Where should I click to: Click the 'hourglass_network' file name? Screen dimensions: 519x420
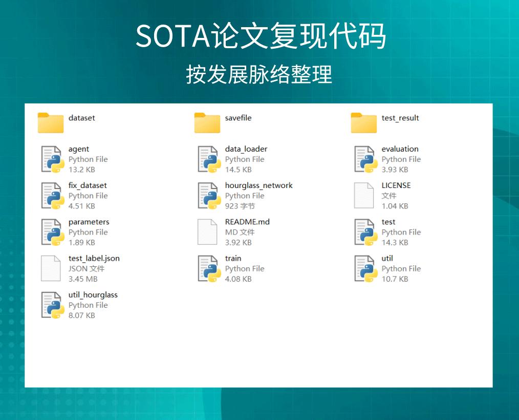pos(259,186)
